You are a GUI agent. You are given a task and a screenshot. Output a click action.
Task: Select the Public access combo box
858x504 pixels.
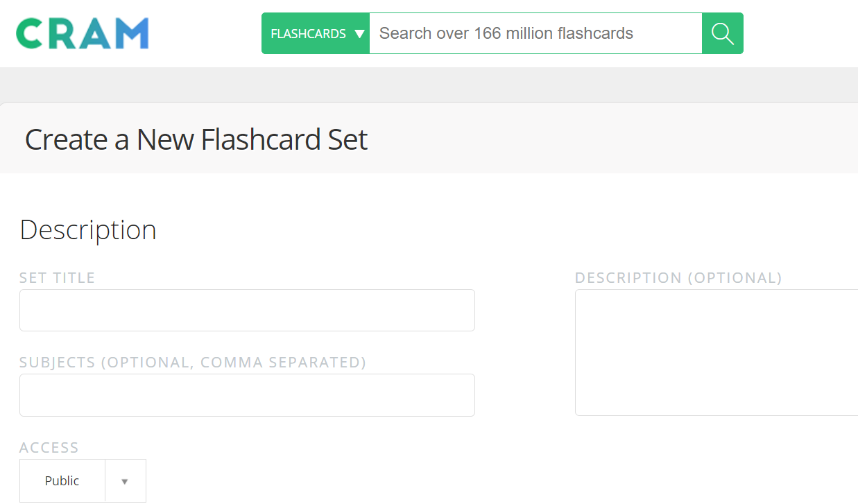[x=62, y=481]
